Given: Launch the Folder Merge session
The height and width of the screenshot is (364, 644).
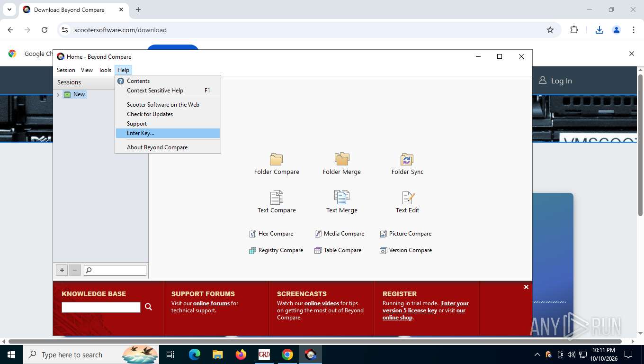Looking at the screenshot, I should (341, 164).
